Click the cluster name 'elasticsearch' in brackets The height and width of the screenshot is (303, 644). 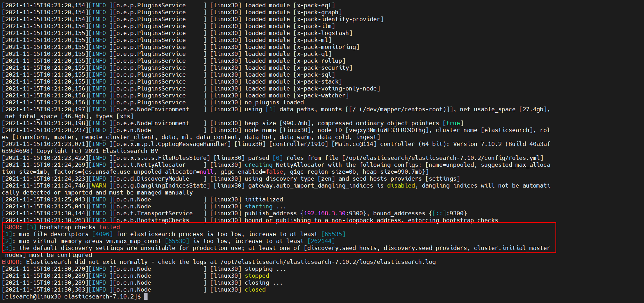pos(507,130)
